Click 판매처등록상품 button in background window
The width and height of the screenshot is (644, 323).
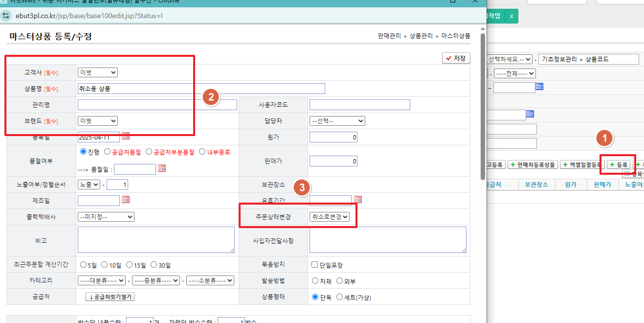click(x=533, y=165)
